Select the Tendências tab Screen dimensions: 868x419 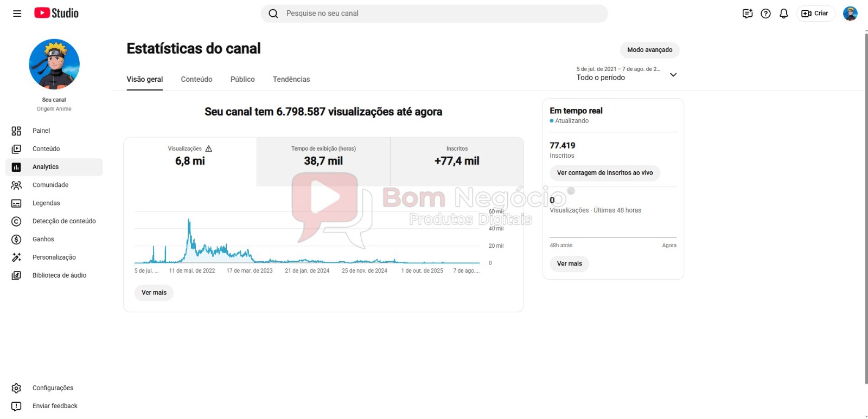pos(291,79)
